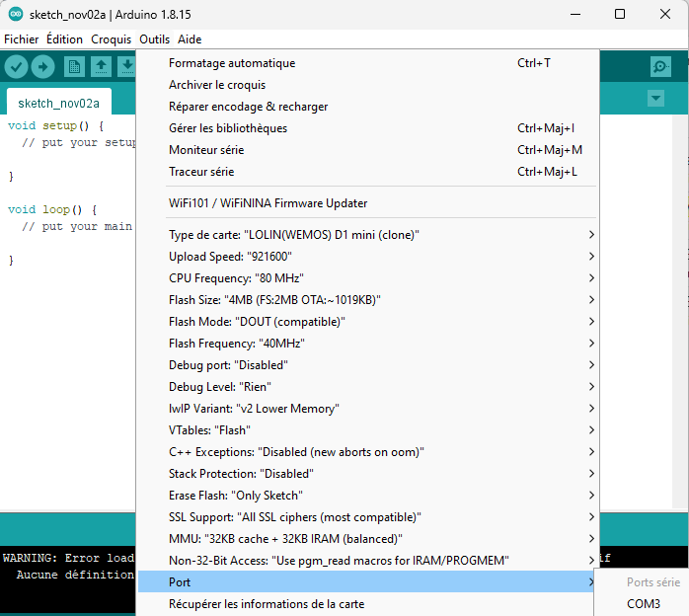
Task: Open the Fichier menu
Action: pos(21,39)
